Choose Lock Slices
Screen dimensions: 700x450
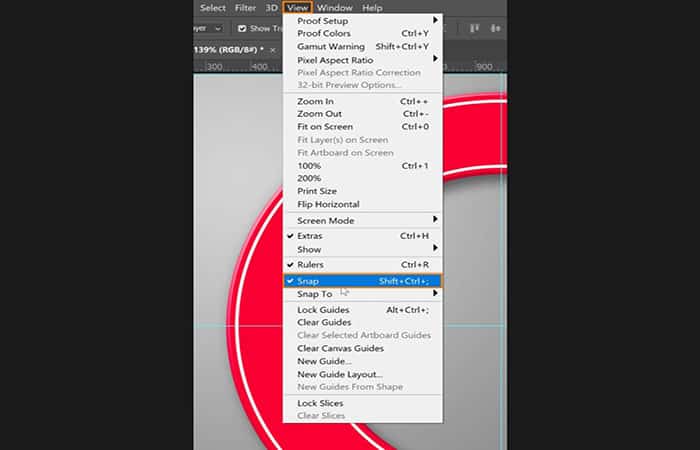(363, 403)
